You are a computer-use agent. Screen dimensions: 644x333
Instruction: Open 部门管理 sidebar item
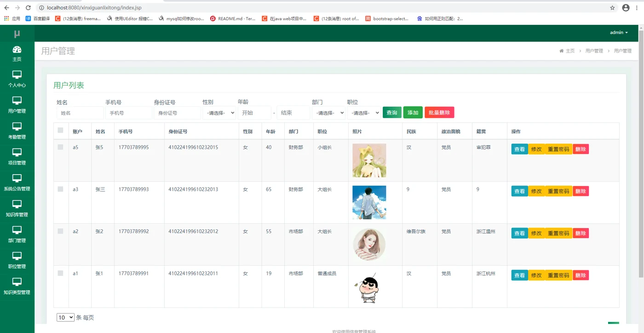[17, 234]
